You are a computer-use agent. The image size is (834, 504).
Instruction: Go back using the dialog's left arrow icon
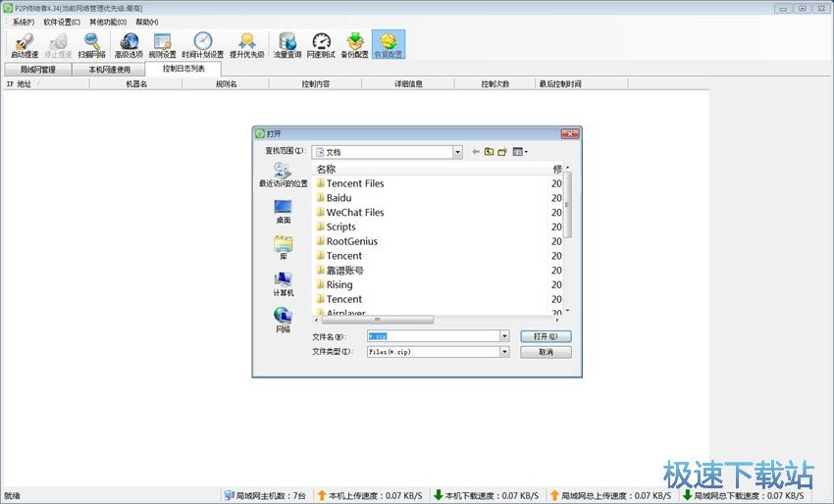[476, 152]
